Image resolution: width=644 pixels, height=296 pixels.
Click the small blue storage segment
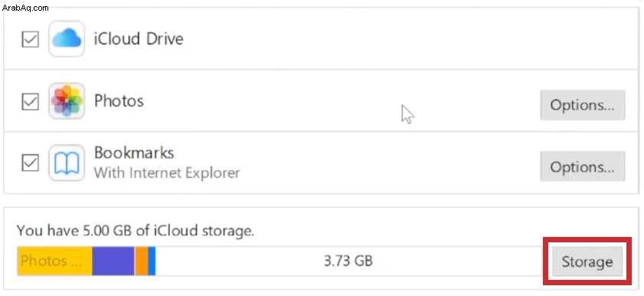click(152, 261)
